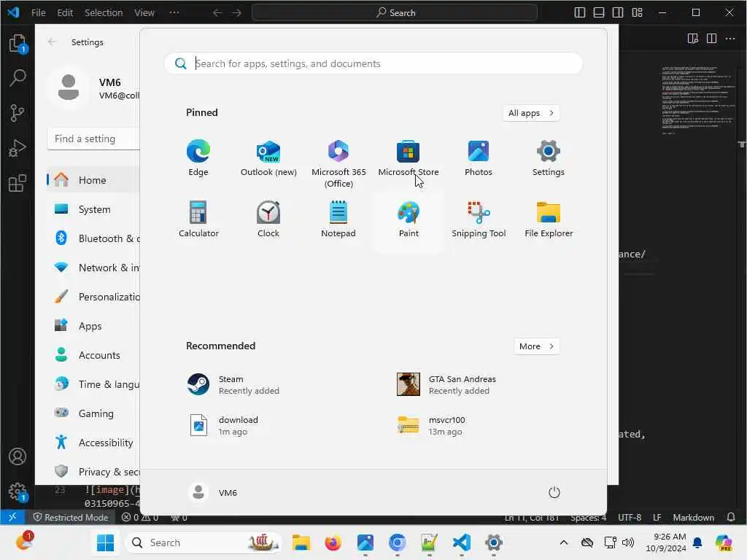The image size is (747, 560).
Task: Show hidden icons in system tray
Action: pyautogui.click(x=564, y=542)
